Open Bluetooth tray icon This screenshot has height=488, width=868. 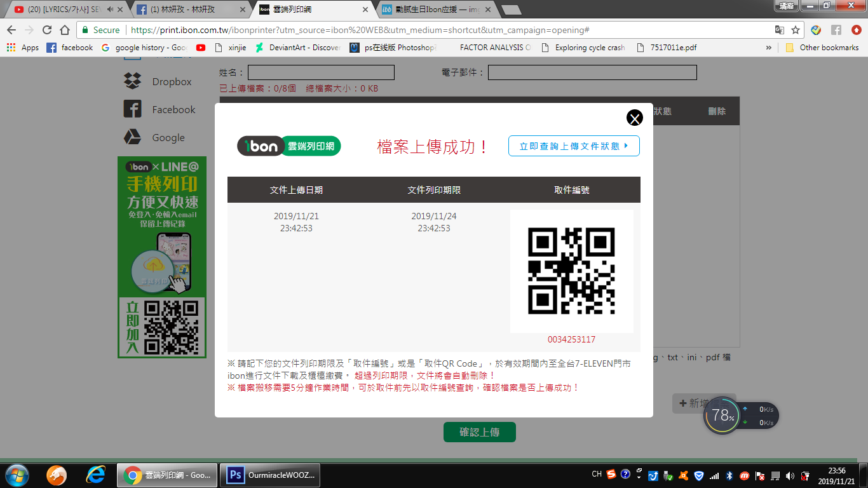(x=729, y=475)
